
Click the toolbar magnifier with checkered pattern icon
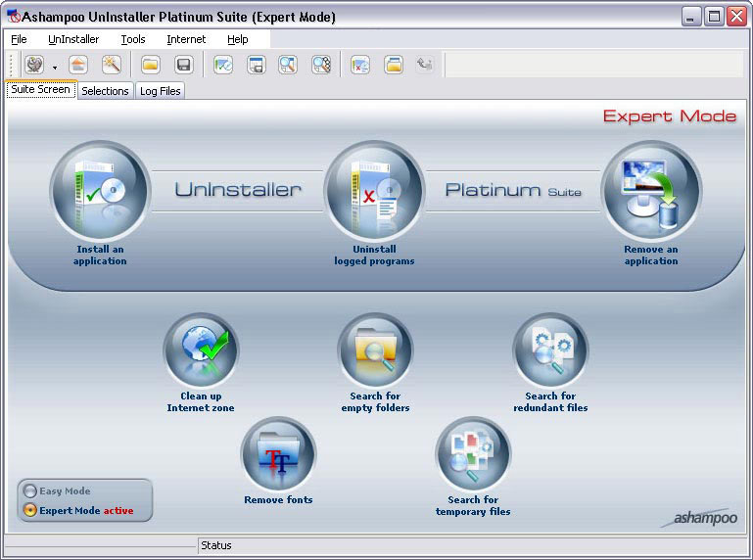pos(321,65)
